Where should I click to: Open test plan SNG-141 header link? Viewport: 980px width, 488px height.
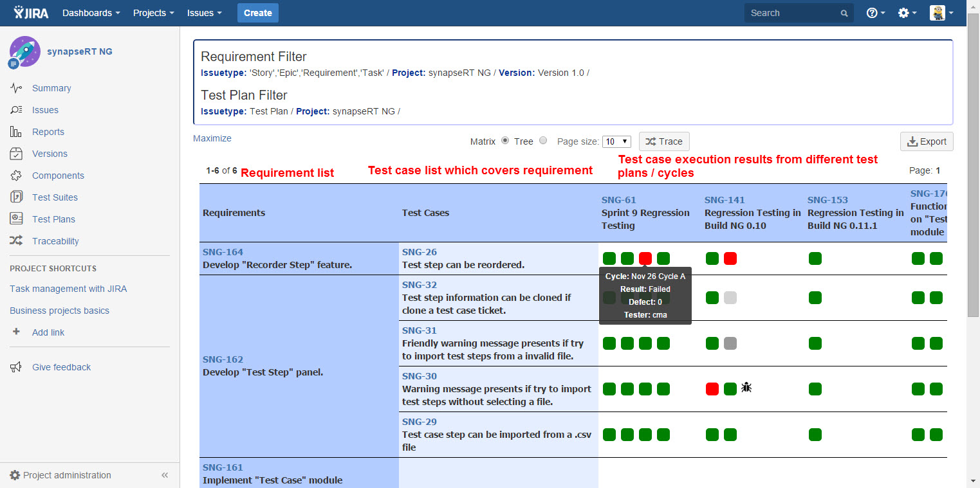[725, 200]
